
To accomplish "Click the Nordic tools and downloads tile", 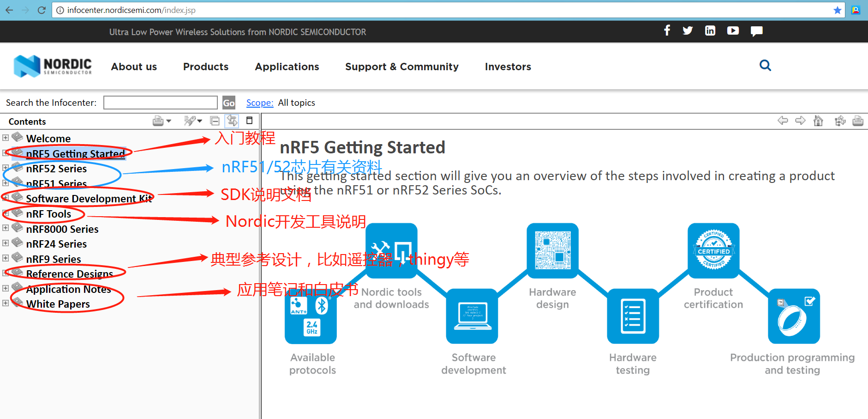I will click(x=391, y=251).
